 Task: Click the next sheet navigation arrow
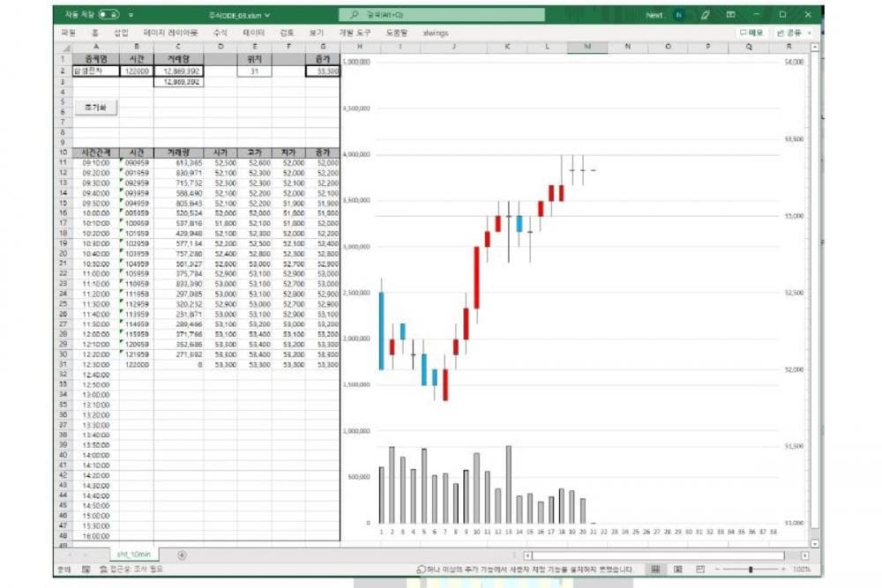pyautogui.click(x=86, y=555)
